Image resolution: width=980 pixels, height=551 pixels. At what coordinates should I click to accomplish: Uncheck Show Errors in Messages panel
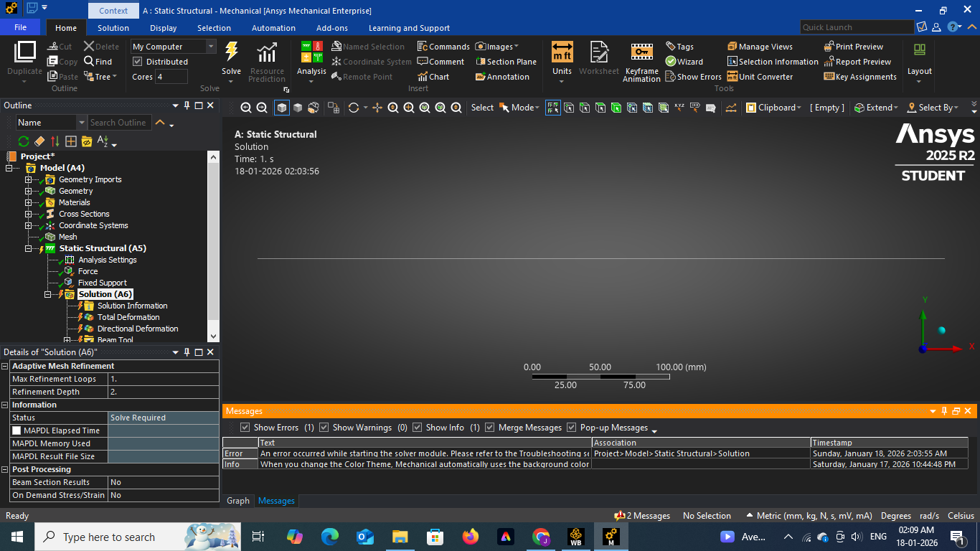[x=245, y=428]
